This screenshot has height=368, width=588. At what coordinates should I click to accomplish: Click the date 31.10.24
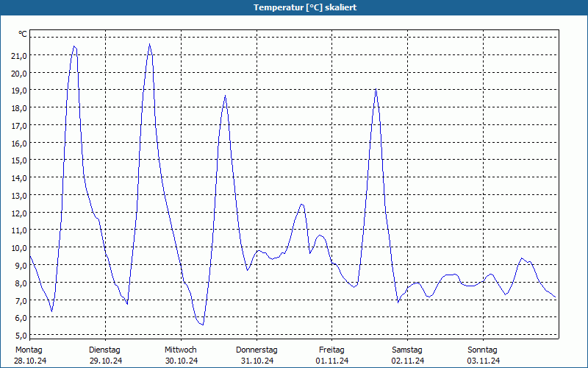click(257, 361)
